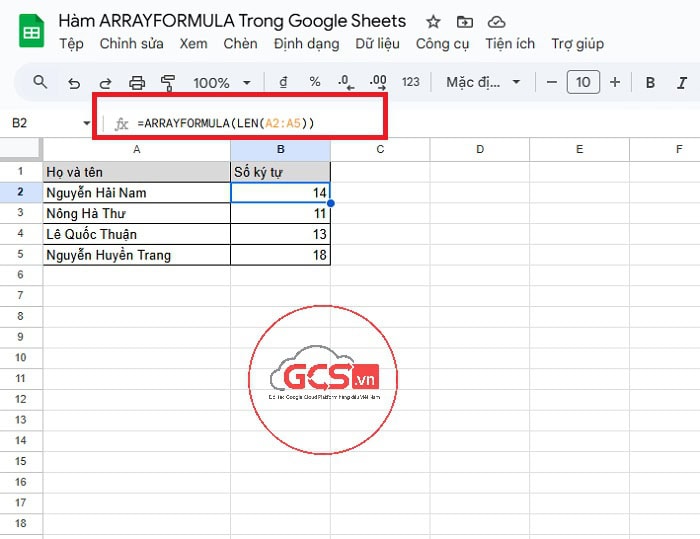Toggle bold formatting

click(650, 83)
